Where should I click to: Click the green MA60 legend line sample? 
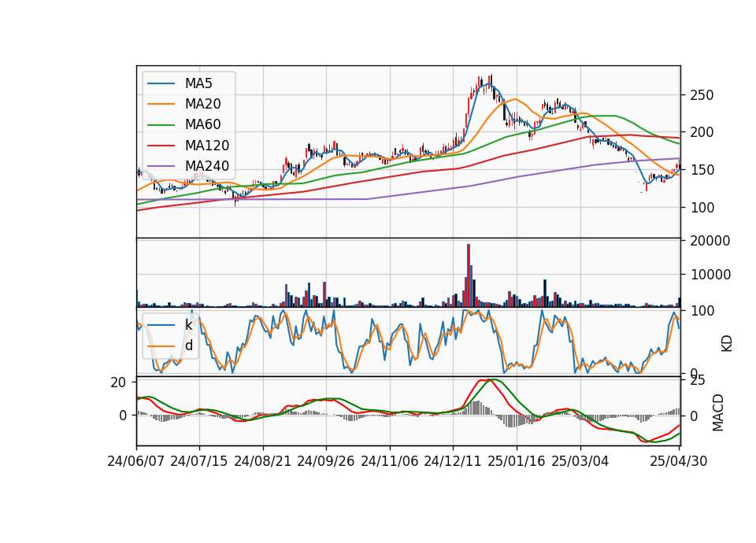(x=161, y=125)
